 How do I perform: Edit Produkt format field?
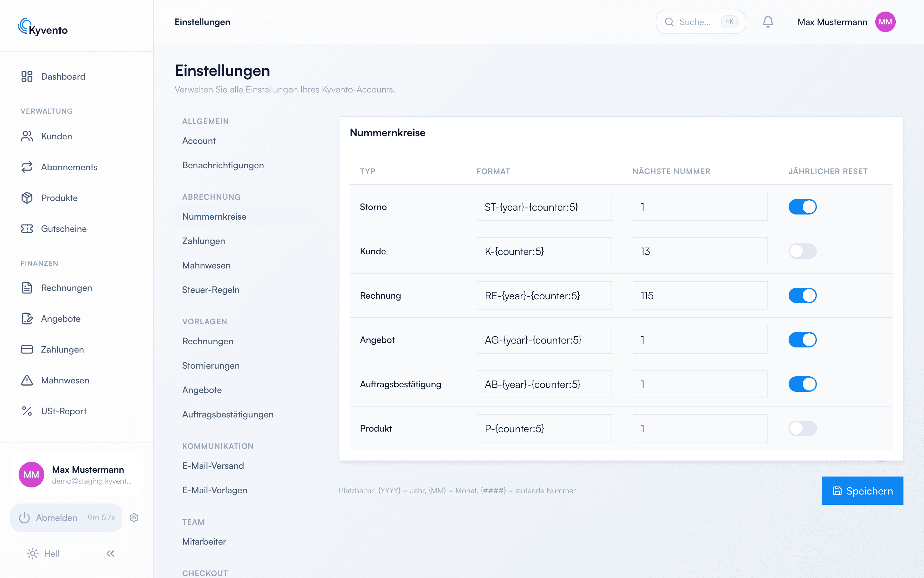click(x=544, y=429)
